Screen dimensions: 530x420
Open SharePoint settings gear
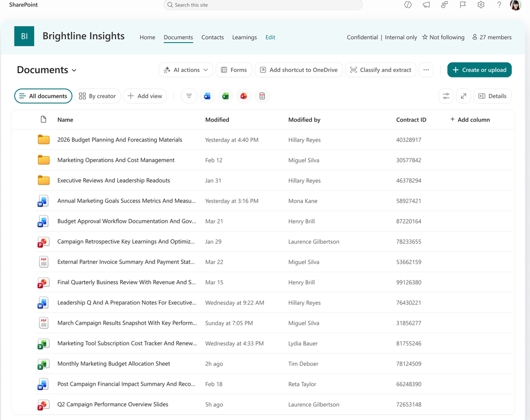481,5
